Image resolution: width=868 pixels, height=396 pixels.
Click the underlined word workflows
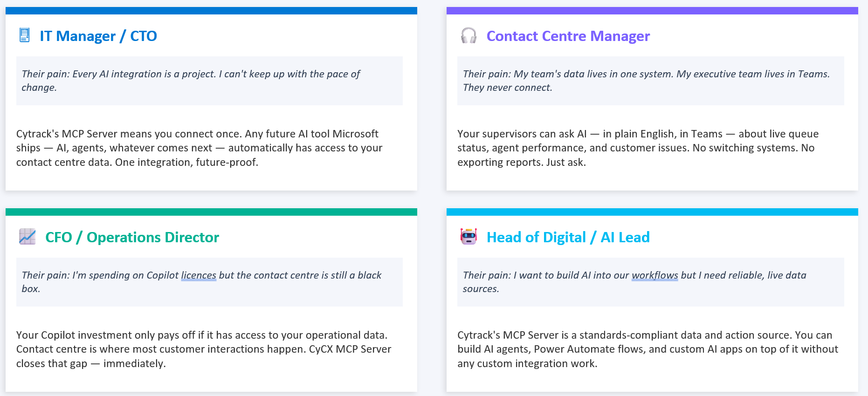(x=654, y=275)
